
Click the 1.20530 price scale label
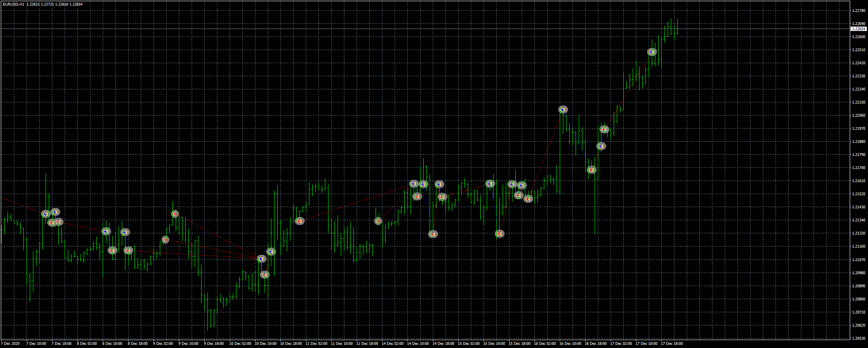(858, 338)
